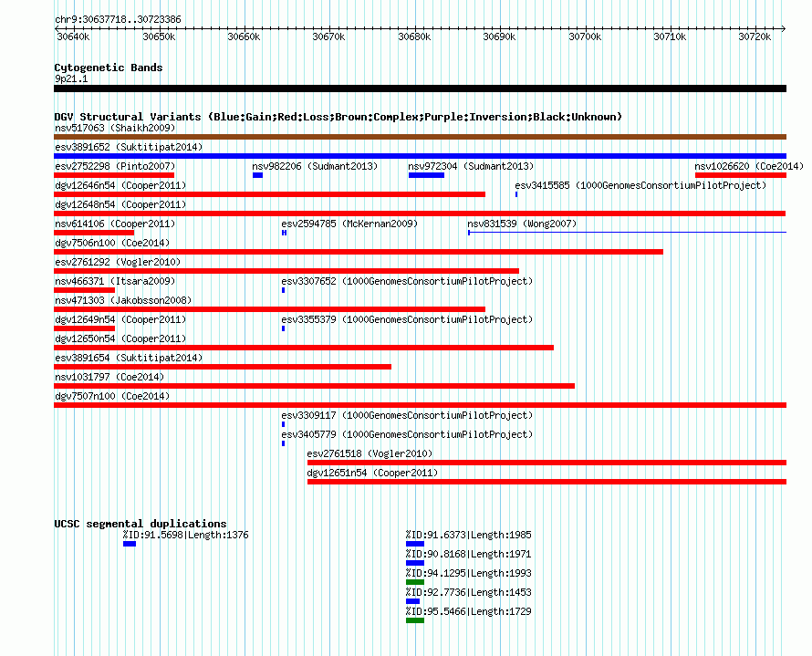
Task: Select the %ID:95.5466 Length:1729 duplication label
Action: (x=469, y=611)
